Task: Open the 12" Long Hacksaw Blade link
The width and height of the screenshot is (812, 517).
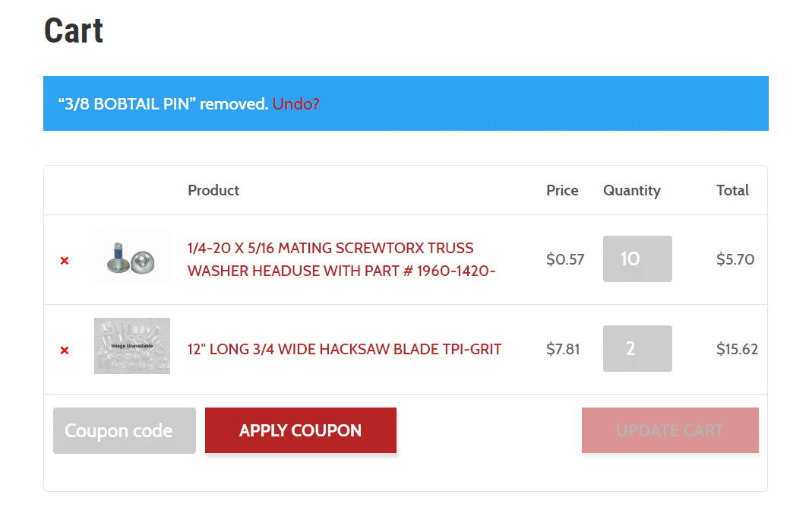Action: pos(344,349)
